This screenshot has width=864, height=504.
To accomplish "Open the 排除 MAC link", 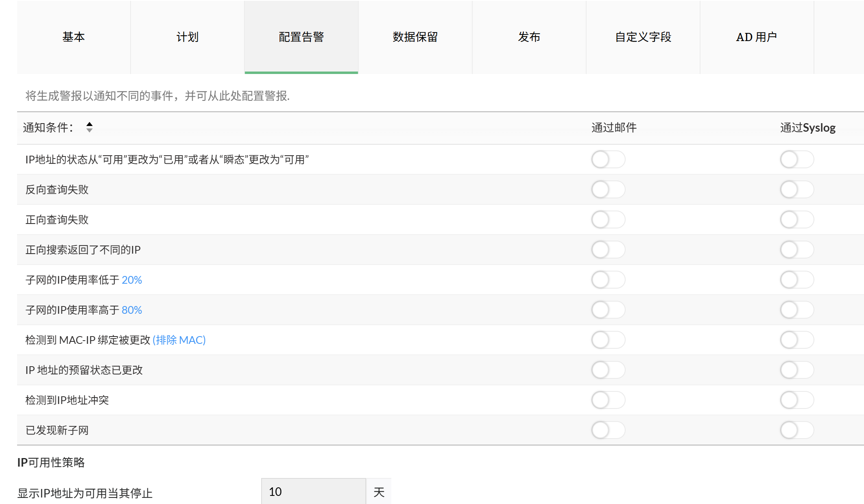I will click(x=179, y=340).
